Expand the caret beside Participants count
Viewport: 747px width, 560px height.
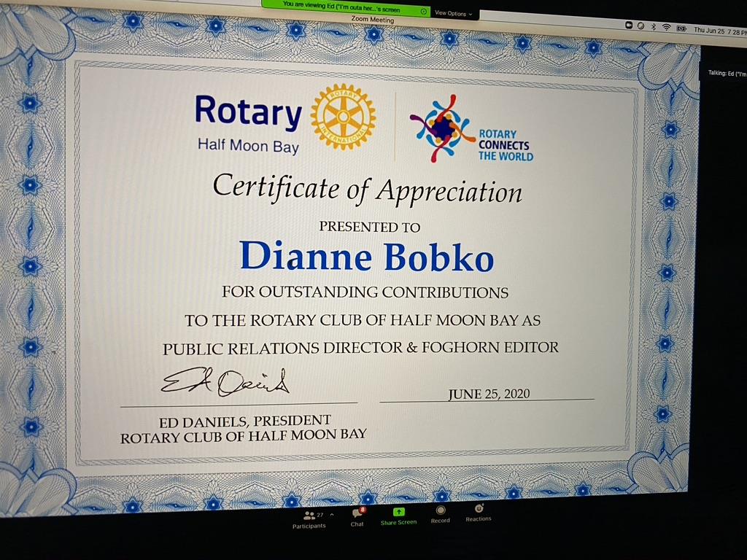[332, 515]
